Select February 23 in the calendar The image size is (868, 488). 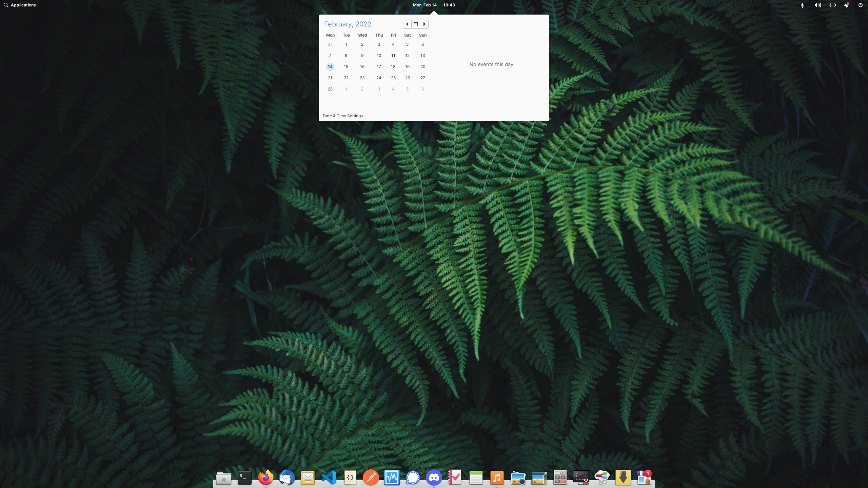pos(362,78)
